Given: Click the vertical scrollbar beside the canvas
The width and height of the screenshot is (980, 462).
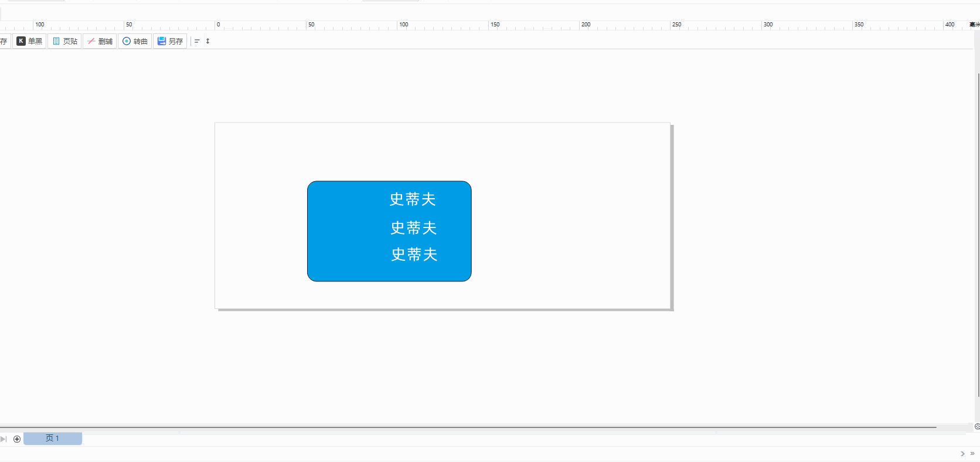Looking at the screenshot, I should (x=978, y=235).
